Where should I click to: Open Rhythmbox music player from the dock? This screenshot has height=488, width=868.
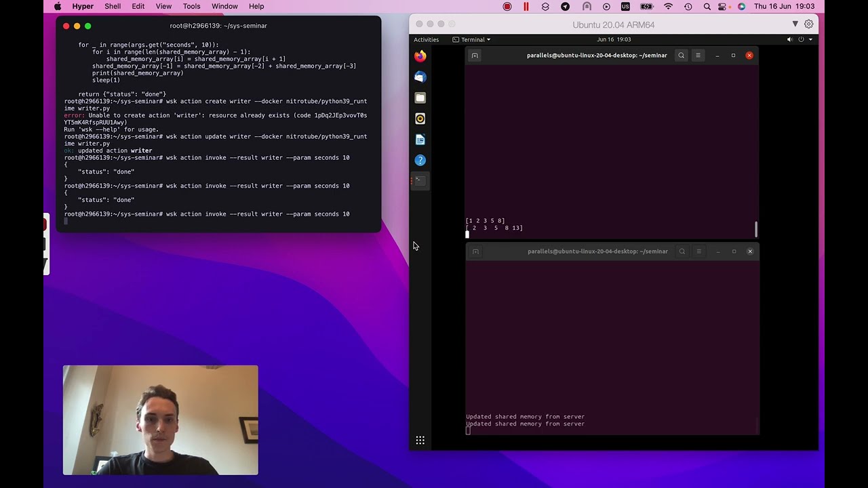coord(420,119)
